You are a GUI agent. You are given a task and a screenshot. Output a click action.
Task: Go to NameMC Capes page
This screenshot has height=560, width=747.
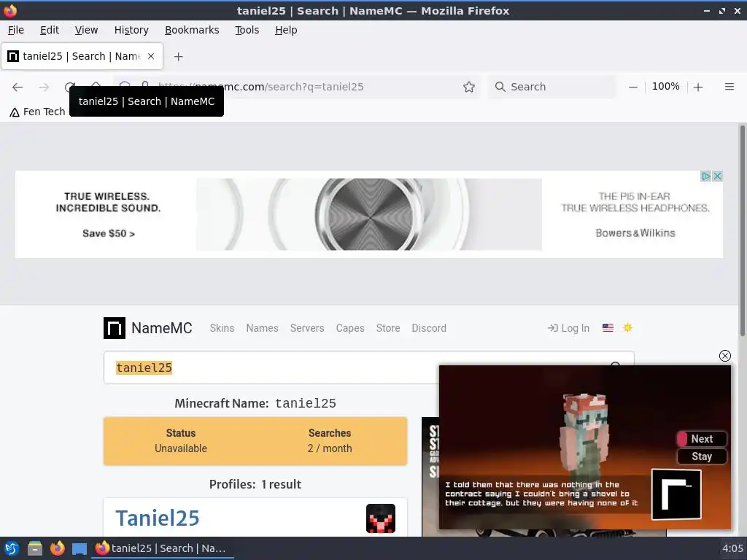coord(350,328)
